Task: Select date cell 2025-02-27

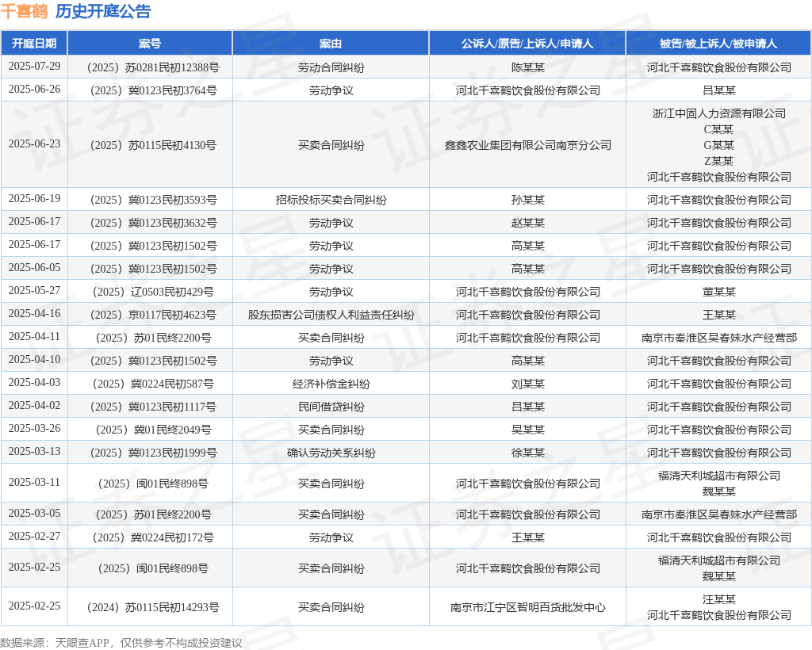Action: (x=34, y=536)
